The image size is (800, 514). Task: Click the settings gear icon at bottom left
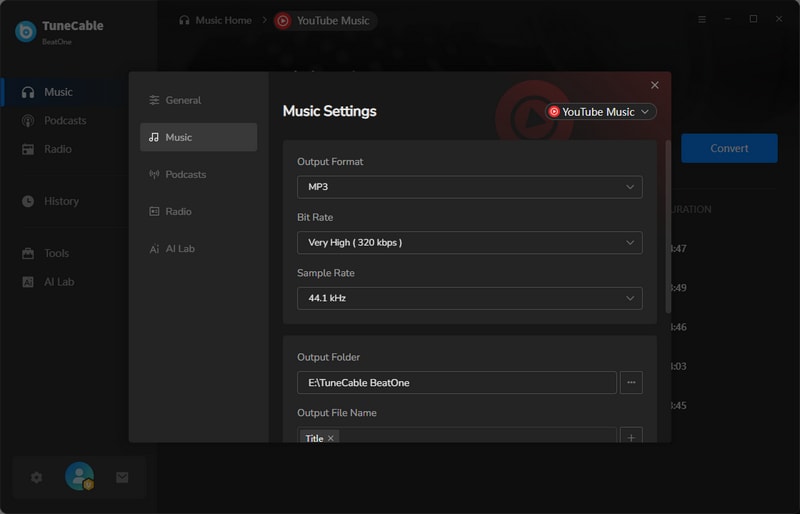36,477
